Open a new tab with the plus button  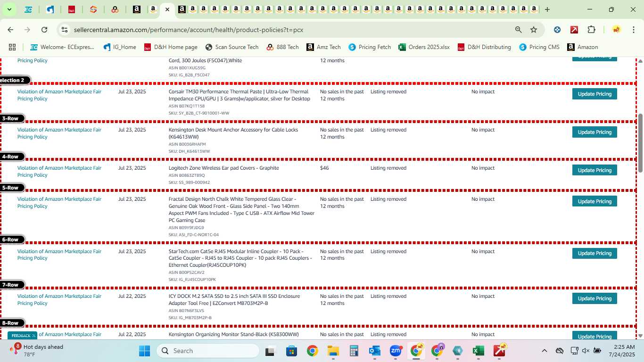coord(547,9)
